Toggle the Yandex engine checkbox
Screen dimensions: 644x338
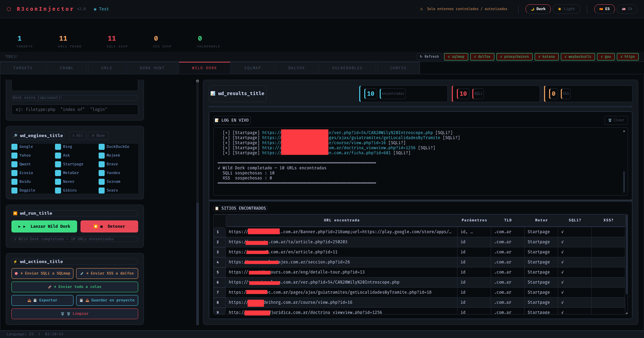coord(101,173)
